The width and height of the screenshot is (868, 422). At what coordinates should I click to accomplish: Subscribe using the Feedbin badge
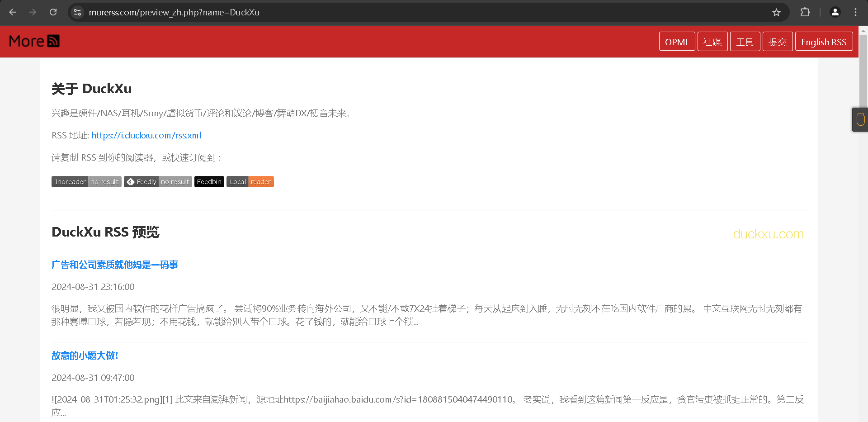(209, 182)
